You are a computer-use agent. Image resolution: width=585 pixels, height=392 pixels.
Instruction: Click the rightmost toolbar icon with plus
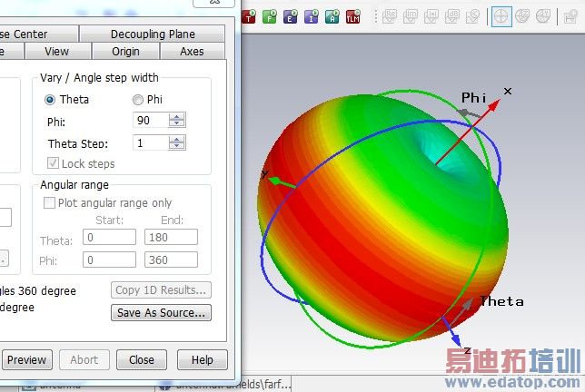(570, 16)
